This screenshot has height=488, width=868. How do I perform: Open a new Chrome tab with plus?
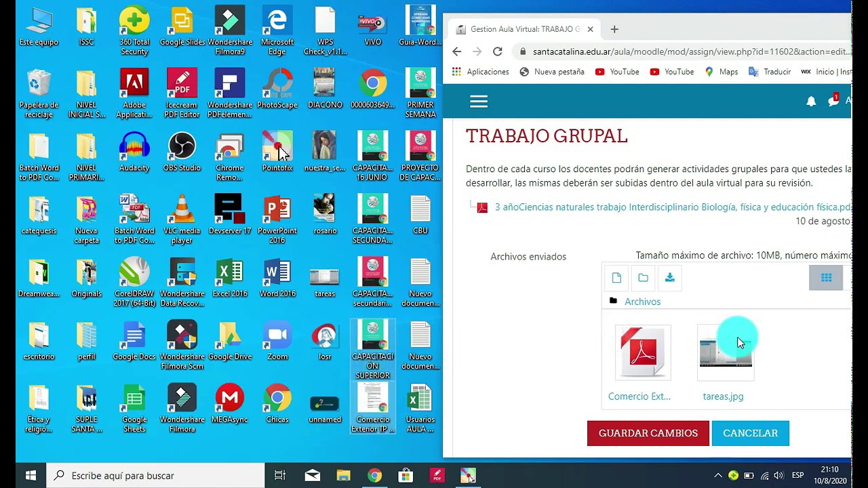pos(614,29)
